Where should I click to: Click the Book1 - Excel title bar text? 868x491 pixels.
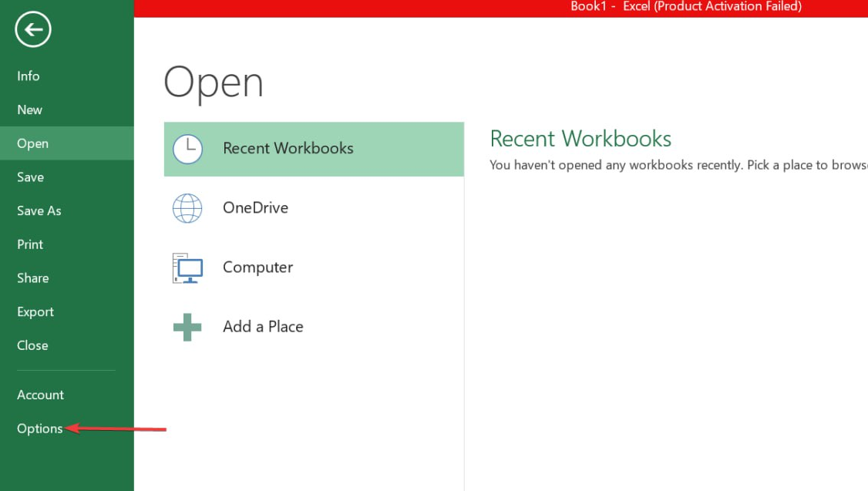[x=686, y=7]
